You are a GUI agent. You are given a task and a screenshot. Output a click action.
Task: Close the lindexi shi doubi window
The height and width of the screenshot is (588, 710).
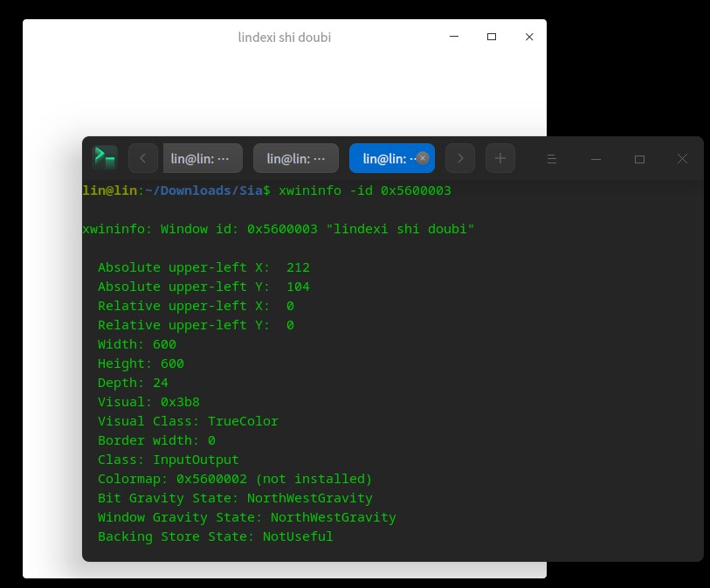pyautogui.click(x=529, y=37)
